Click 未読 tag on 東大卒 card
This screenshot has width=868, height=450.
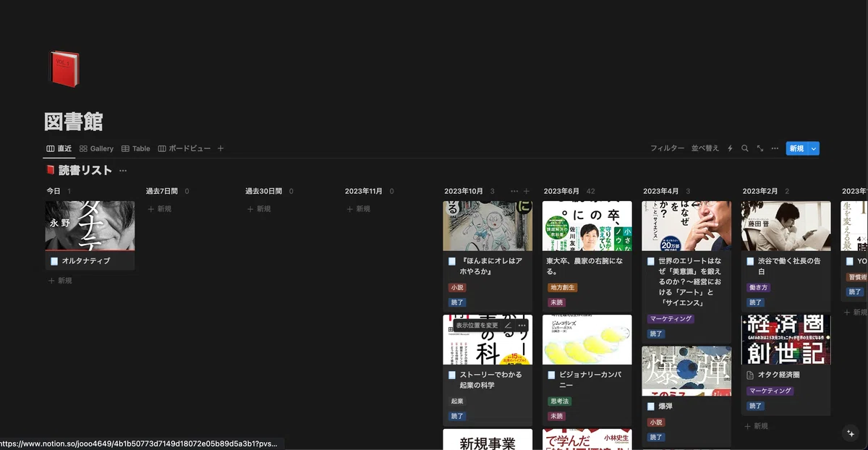pos(557,302)
